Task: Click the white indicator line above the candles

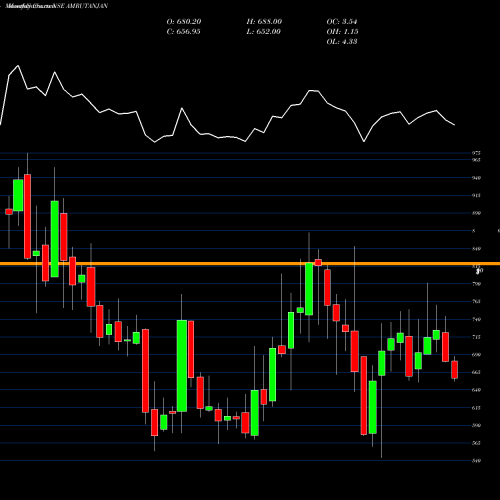Action: 227,104
